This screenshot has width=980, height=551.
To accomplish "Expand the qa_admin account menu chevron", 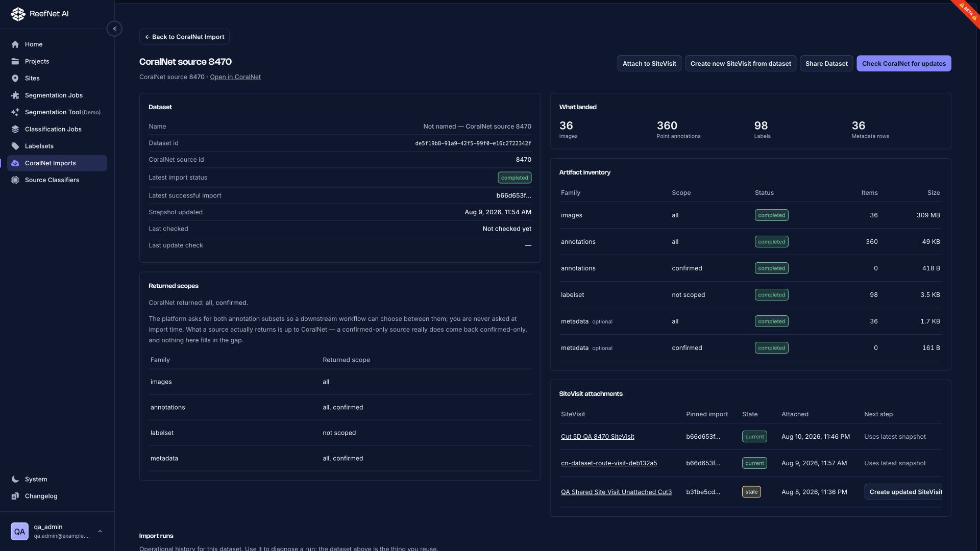I will [100, 531].
